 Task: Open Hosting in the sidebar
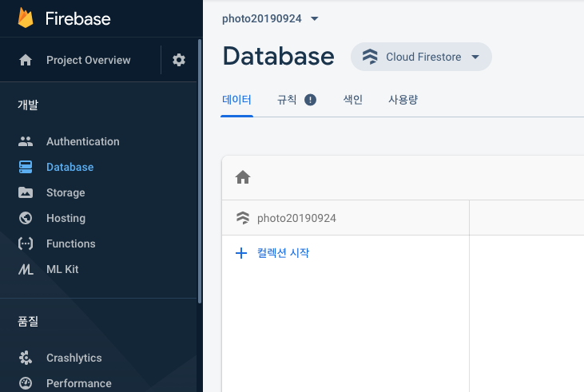pos(66,218)
